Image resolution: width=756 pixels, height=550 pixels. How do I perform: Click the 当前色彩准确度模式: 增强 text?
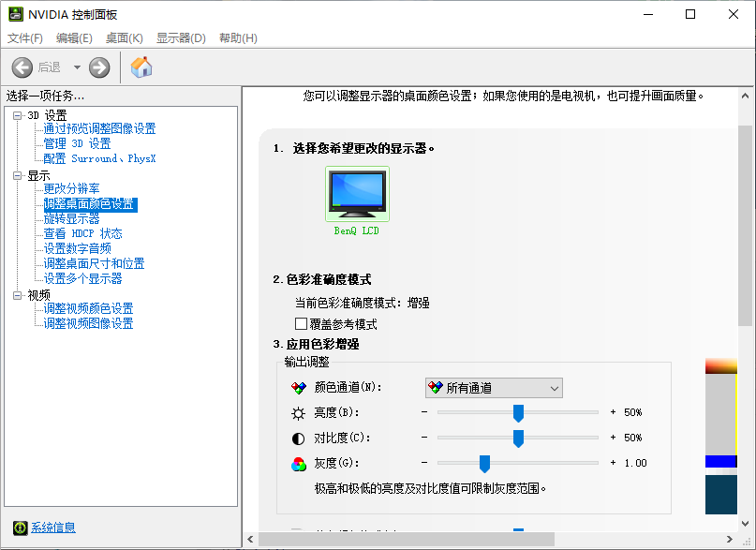[363, 304]
